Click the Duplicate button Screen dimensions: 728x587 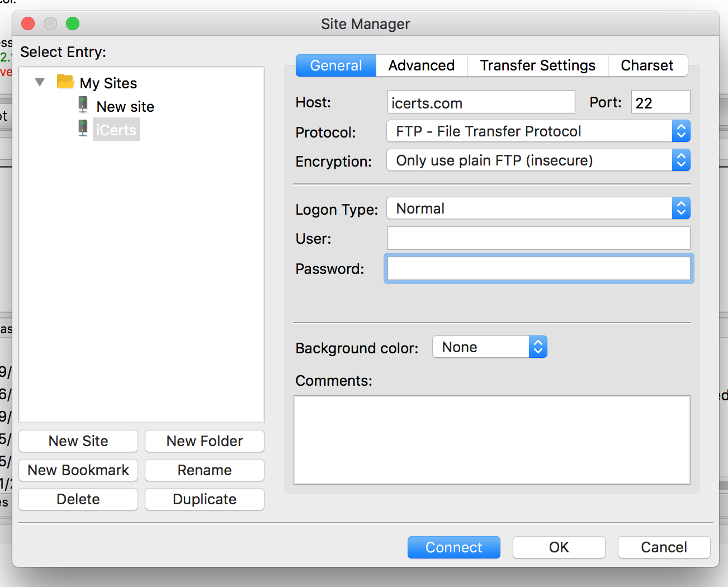[205, 499]
